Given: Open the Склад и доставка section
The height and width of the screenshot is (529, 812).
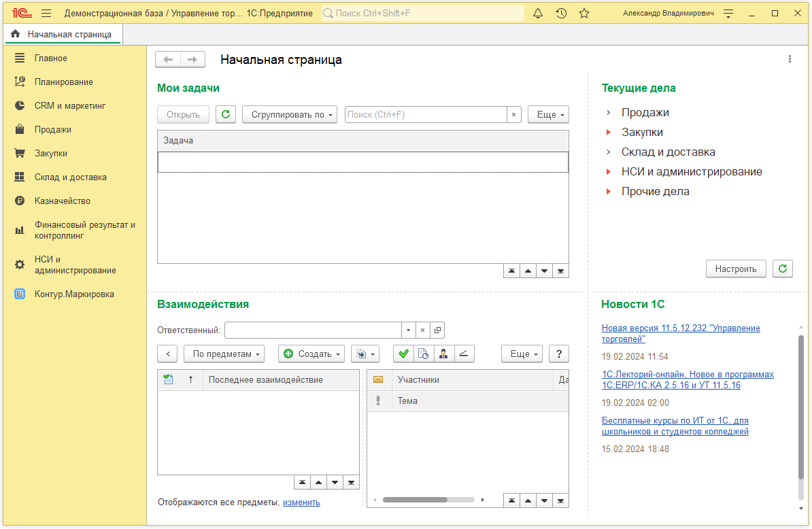Looking at the screenshot, I should [x=71, y=177].
